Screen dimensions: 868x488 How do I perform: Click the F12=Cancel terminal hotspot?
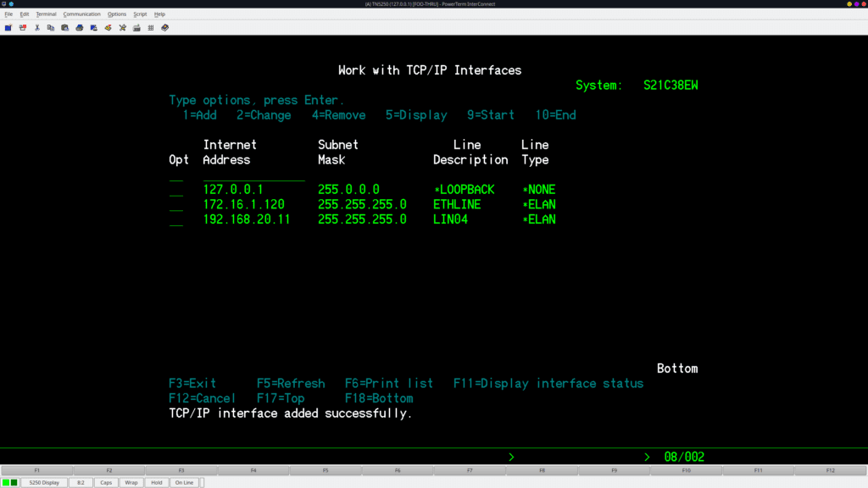[202, 398]
